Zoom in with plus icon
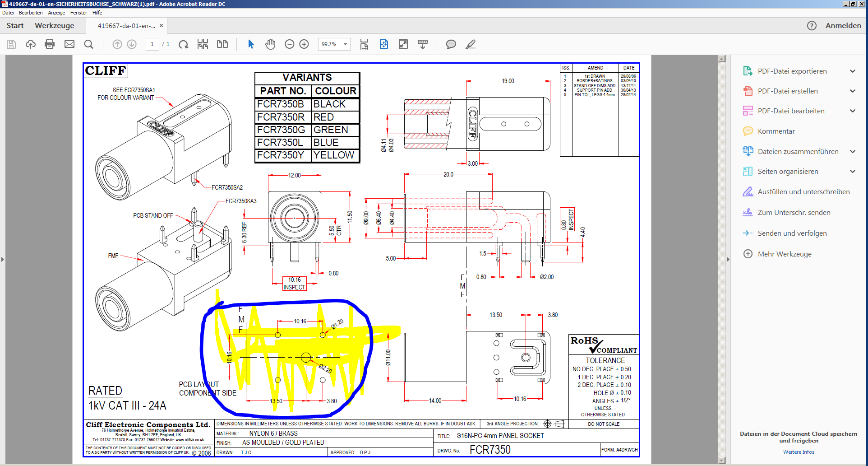The width and height of the screenshot is (868, 466). point(304,44)
